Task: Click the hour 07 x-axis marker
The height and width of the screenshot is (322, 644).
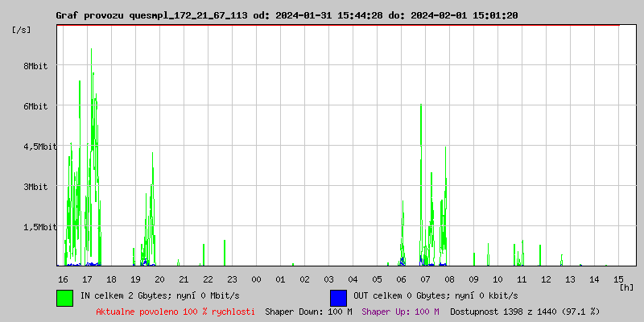Action: pyautogui.click(x=425, y=279)
